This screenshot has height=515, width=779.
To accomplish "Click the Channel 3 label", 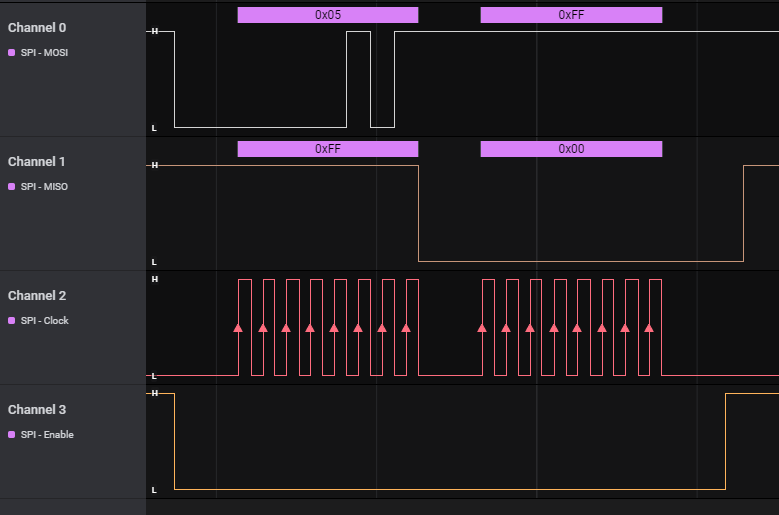I will (37, 410).
